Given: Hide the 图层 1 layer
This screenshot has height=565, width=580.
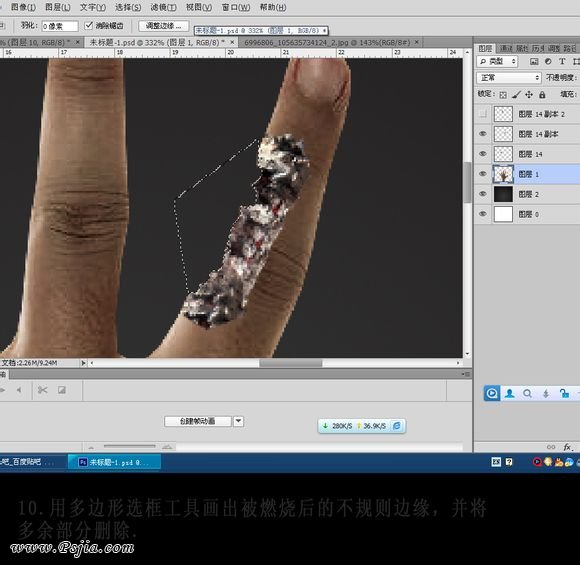Looking at the screenshot, I should click(x=483, y=174).
